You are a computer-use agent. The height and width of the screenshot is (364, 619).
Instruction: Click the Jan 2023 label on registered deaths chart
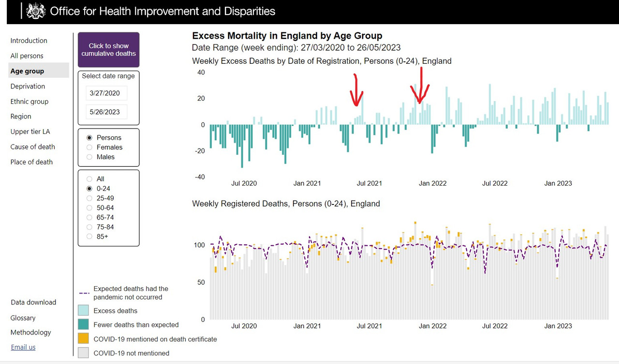[x=558, y=326]
